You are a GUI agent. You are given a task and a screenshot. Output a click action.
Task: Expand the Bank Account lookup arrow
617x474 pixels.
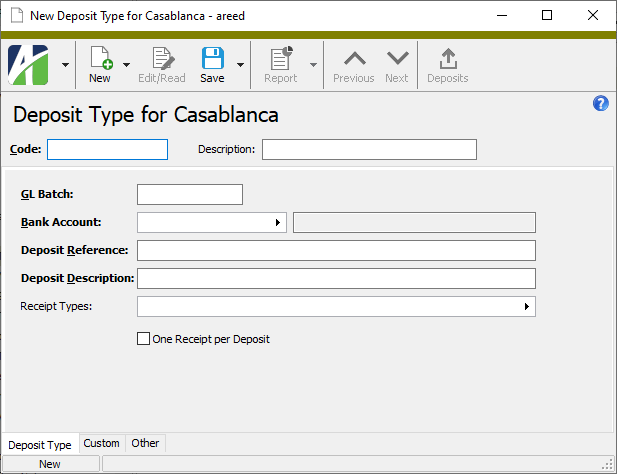278,223
